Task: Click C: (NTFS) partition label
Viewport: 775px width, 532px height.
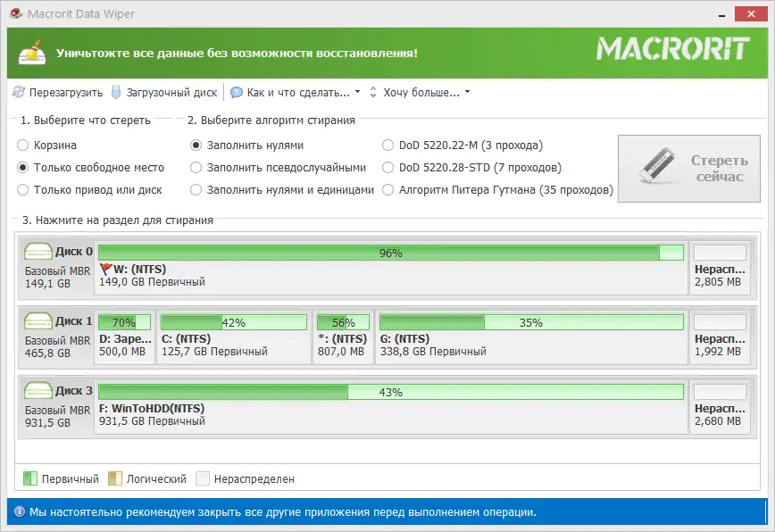Action: point(186,339)
